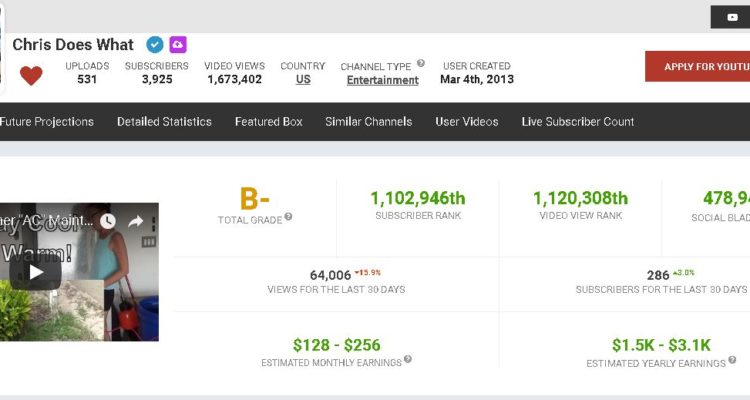Click the video title text on the player
The image size is (750, 400).
tap(46, 221)
